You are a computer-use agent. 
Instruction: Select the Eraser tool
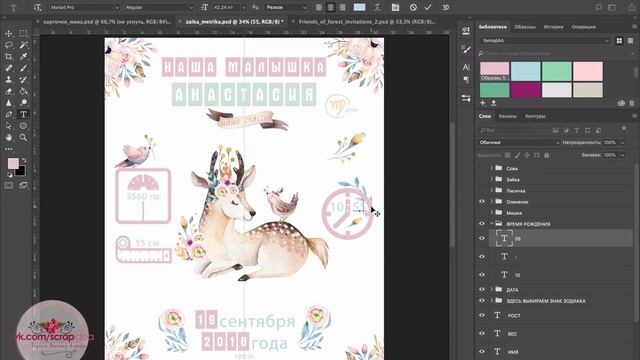point(9,91)
